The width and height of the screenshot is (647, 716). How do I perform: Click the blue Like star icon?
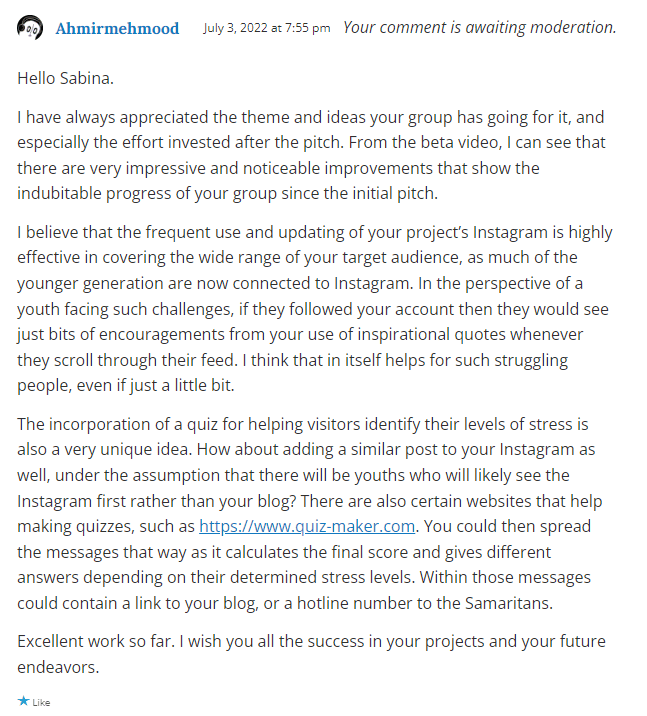[x=23, y=700]
